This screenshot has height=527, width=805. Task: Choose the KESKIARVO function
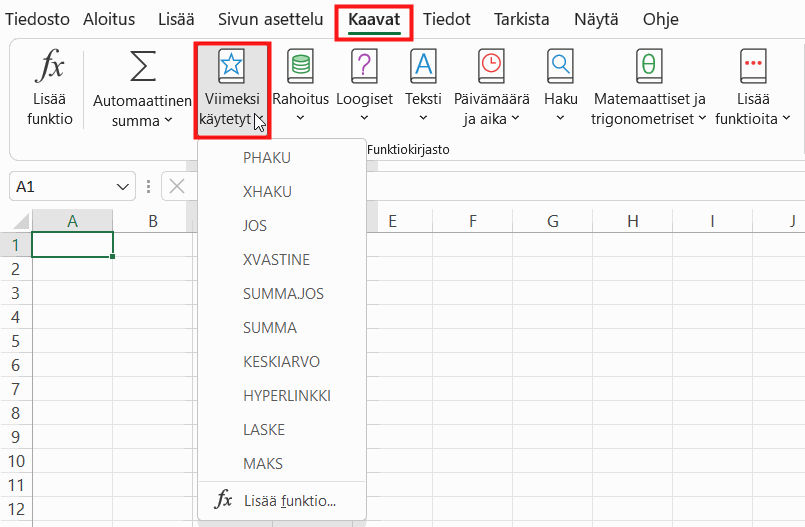tap(282, 362)
